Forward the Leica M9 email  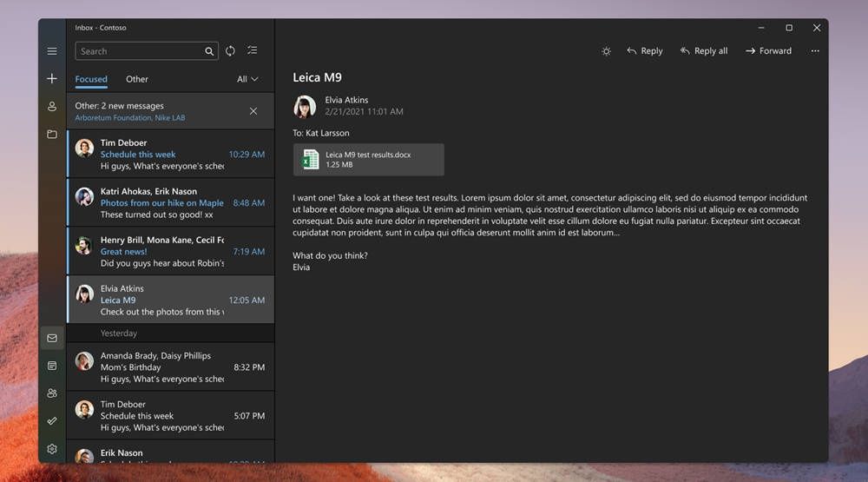tap(768, 51)
